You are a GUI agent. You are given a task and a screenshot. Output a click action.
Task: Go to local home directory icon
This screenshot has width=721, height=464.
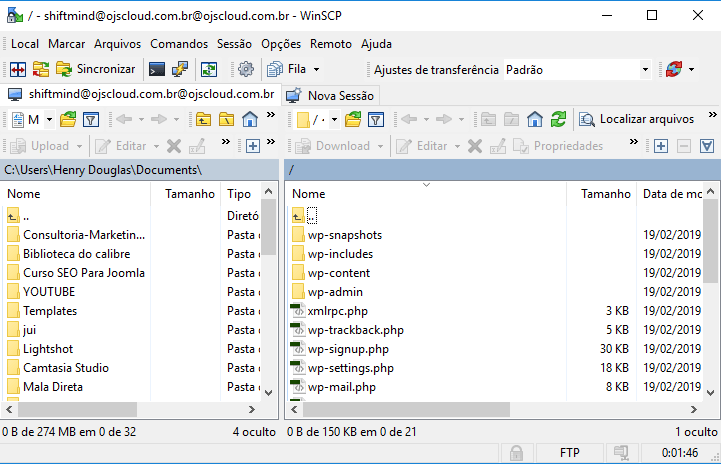tap(249, 119)
